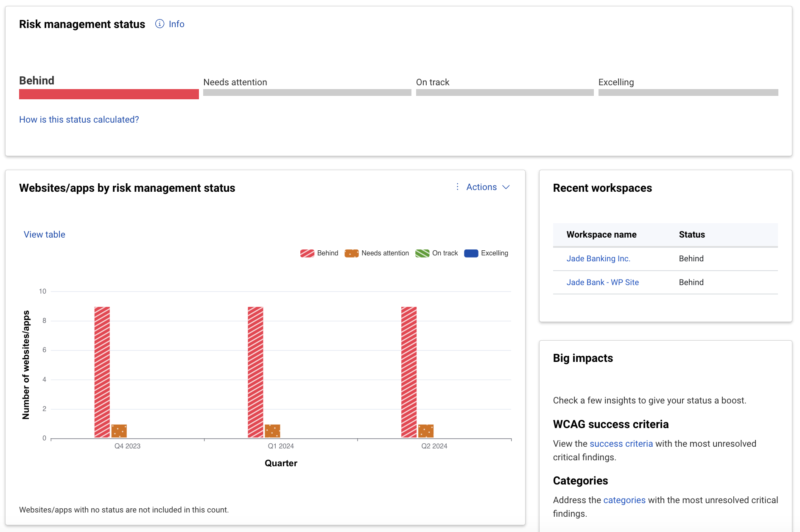Image resolution: width=800 pixels, height=532 pixels.
Task: Click Q2 2024 Needs attention bar
Action: click(x=426, y=431)
